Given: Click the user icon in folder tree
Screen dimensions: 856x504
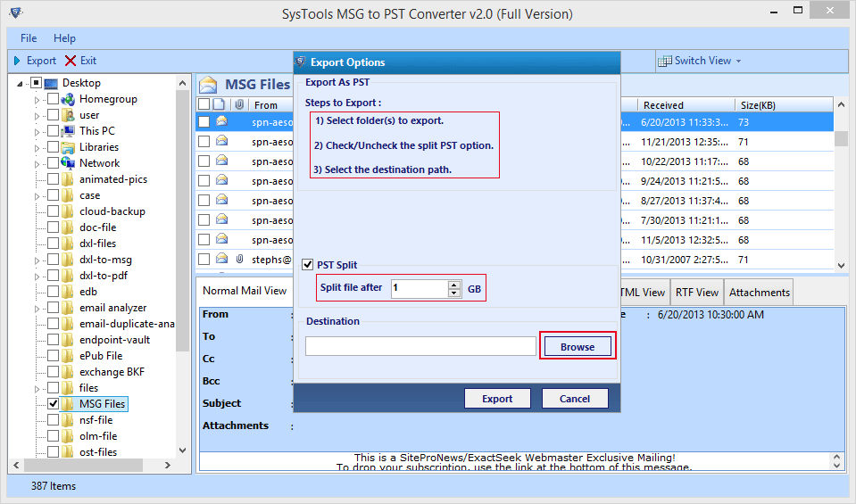Looking at the screenshot, I should pos(67,115).
